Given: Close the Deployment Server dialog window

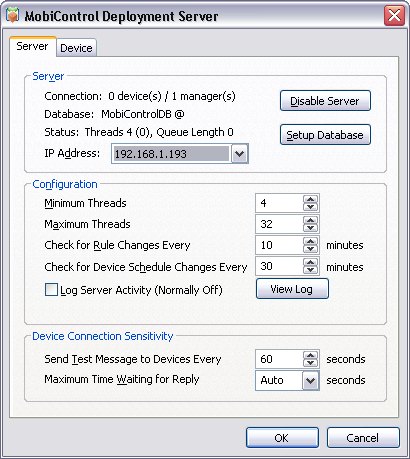Looking at the screenshot, I should (394, 15).
